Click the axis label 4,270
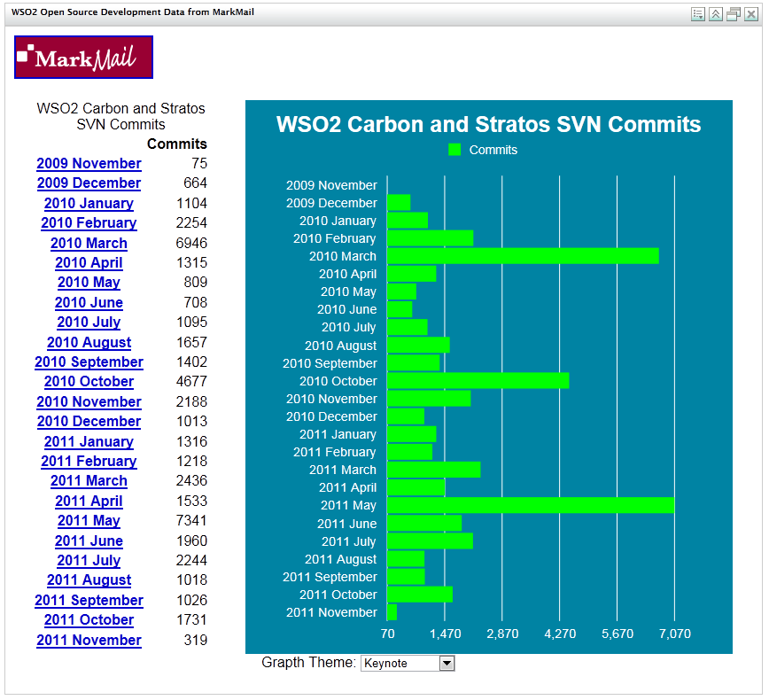Screen dimensions: 769x700 point(560,634)
